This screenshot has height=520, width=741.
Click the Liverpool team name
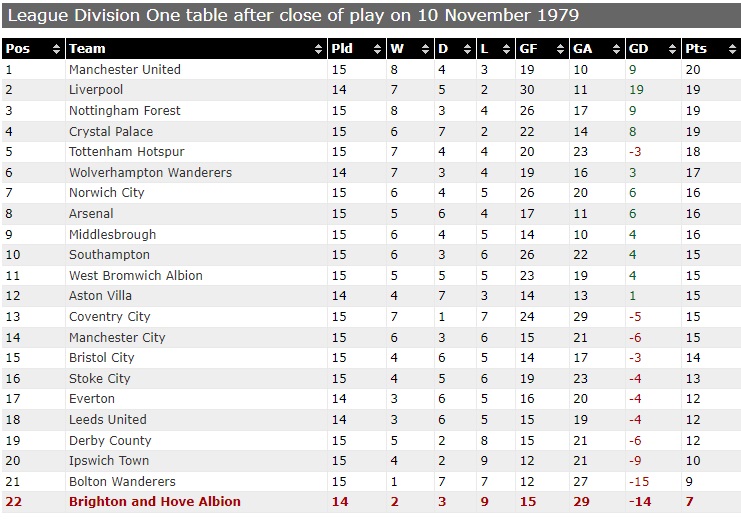[96, 90]
